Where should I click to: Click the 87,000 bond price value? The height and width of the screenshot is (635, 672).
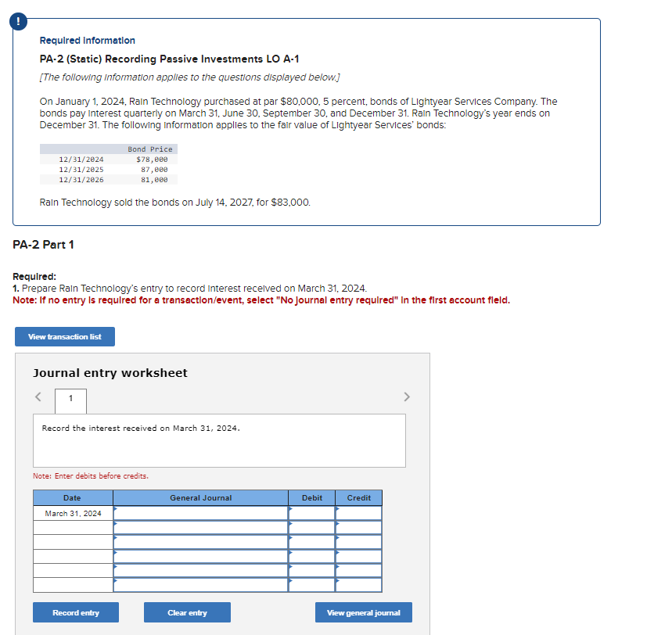pos(154,170)
